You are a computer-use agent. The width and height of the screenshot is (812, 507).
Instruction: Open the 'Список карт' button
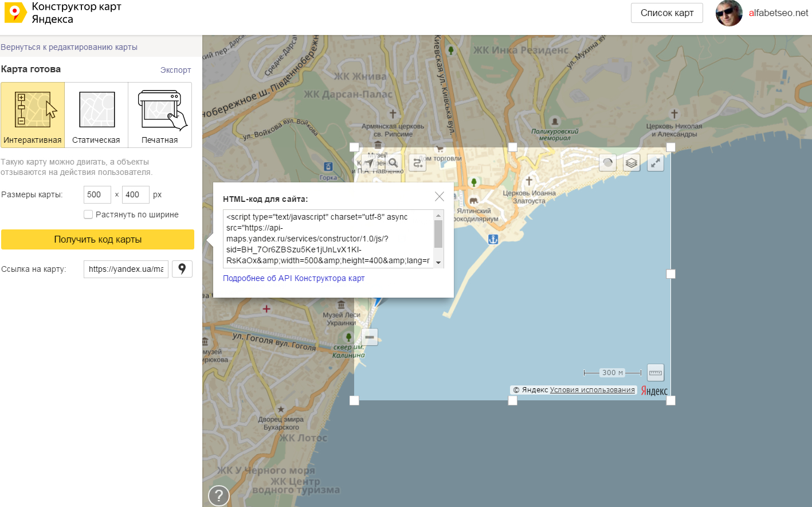coord(666,13)
